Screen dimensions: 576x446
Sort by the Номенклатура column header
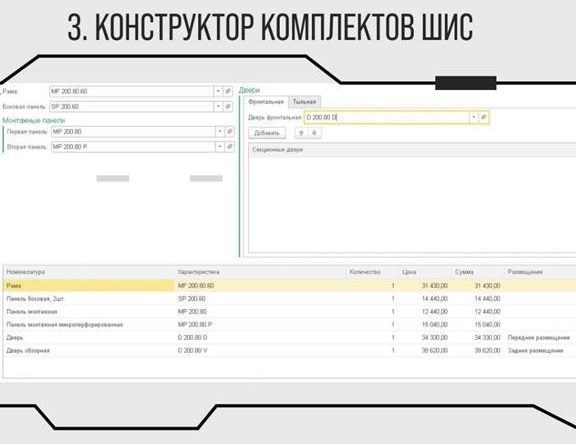(26, 272)
